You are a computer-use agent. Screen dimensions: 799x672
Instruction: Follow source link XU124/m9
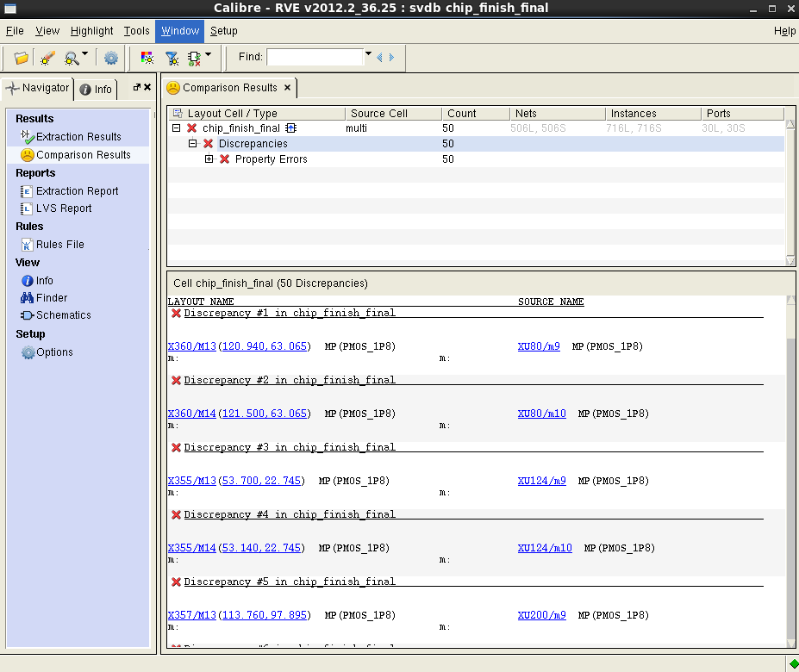tap(541, 481)
